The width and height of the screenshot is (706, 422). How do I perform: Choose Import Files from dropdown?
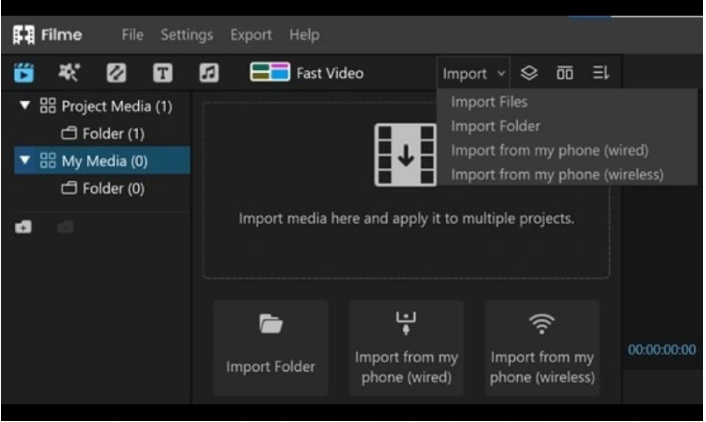point(489,102)
